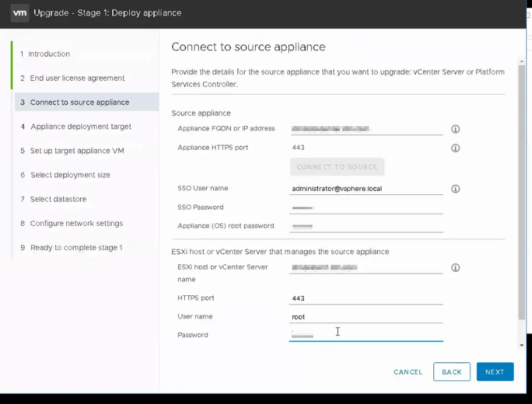View info icon next to SSO User name

(455, 189)
